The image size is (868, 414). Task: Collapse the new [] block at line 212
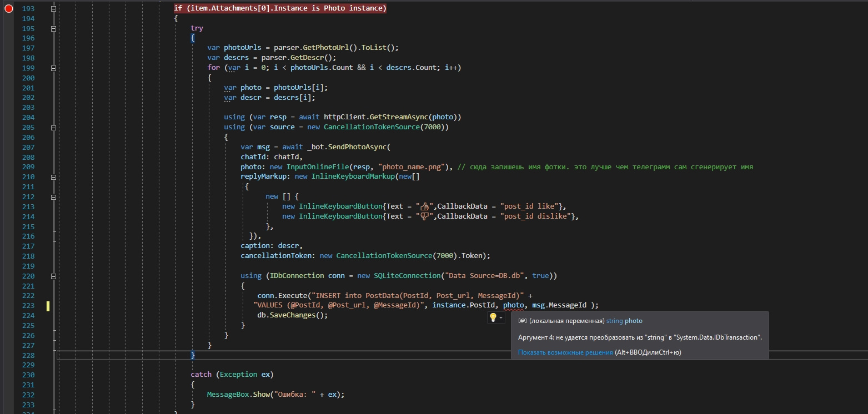tap(53, 196)
